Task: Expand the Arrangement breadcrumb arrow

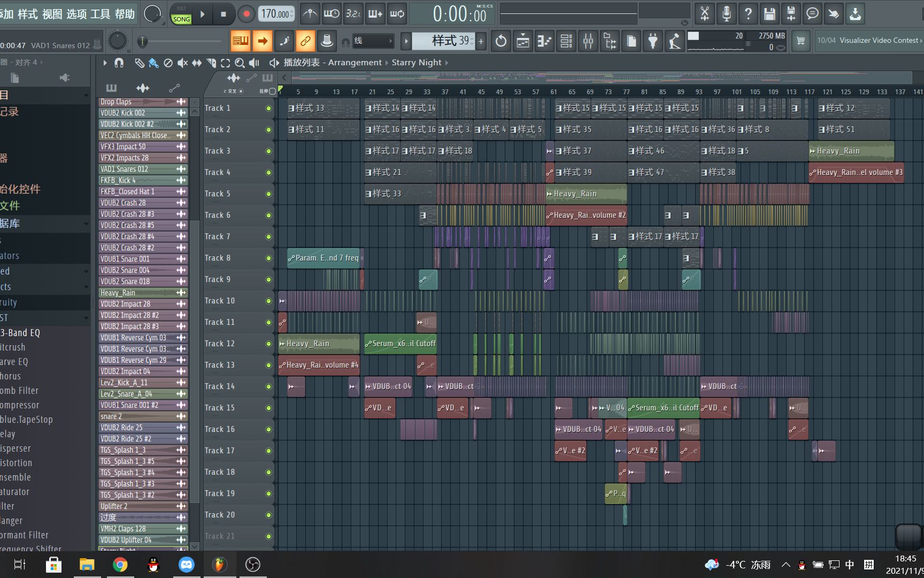Action: click(387, 63)
